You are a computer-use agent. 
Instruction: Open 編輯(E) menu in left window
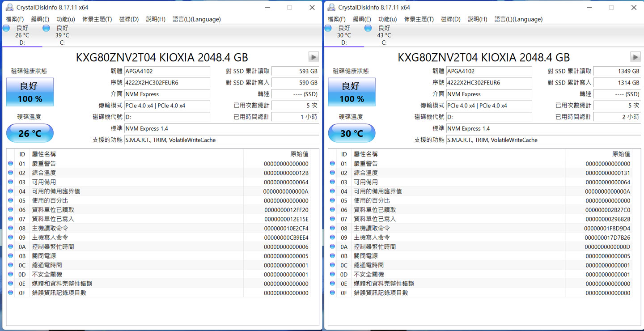pyautogui.click(x=40, y=19)
